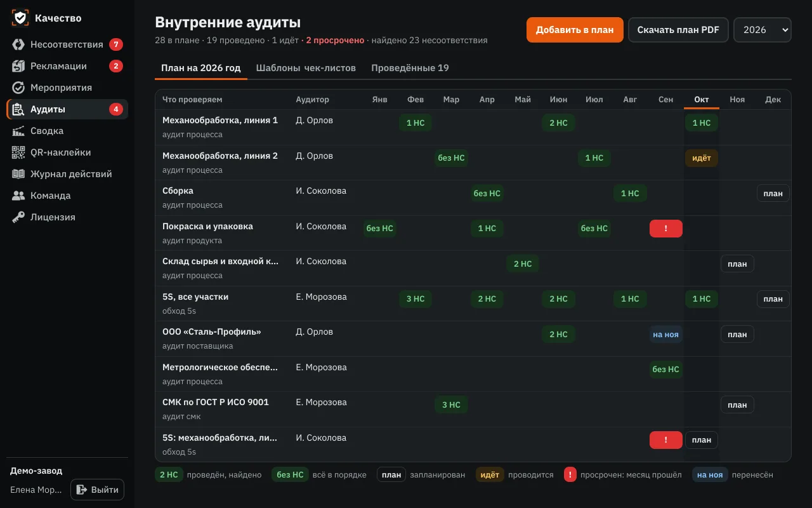Screen dimensions: 812x508
Task: Click the план chip for Сборка in December
Action: (x=773, y=194)
